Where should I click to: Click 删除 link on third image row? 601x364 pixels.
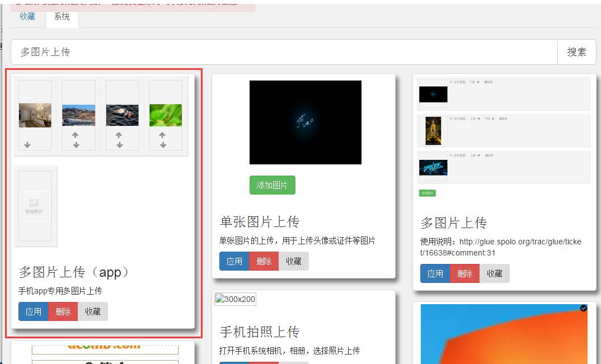[x=489, y=155]
